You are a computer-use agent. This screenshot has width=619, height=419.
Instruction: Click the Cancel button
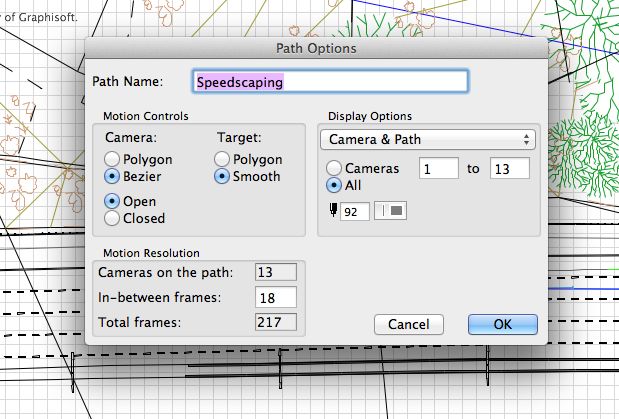(x=409, y=324)
